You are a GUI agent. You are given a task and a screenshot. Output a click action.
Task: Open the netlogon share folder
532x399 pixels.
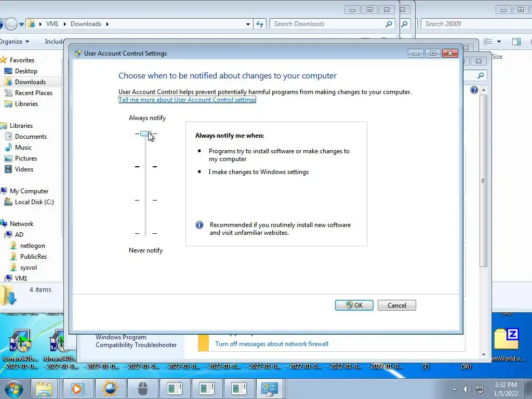point(33,245)
